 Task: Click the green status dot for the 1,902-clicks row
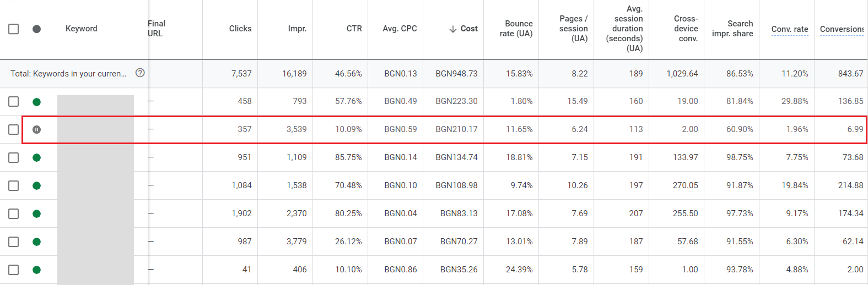pyautogui.click(x=36, y=214)
